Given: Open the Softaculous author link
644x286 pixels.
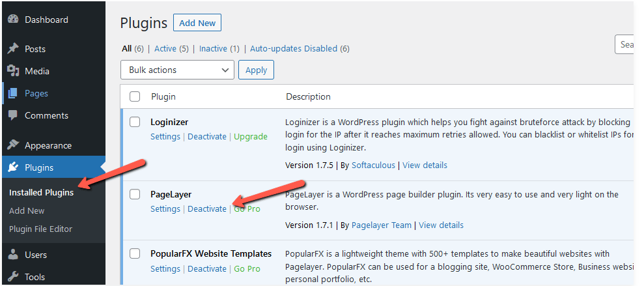Looking at the screenshot, I should pos(373,165).
